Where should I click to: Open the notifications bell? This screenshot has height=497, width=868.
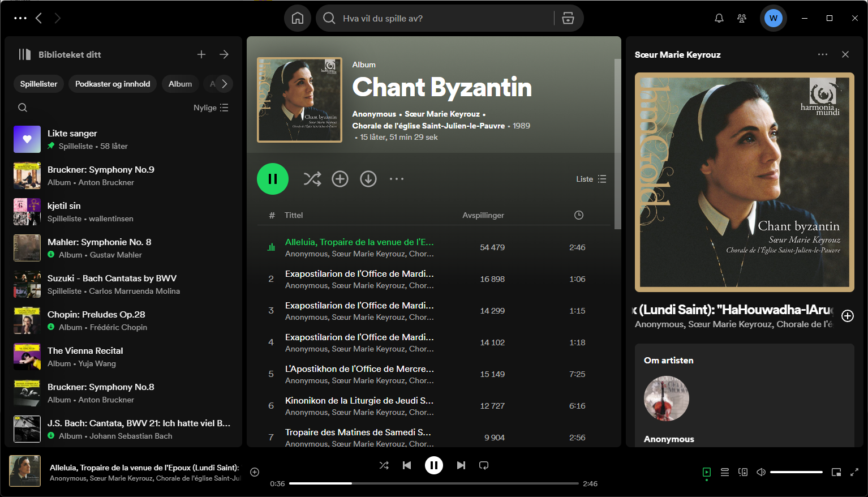click(x=719, y=18)
